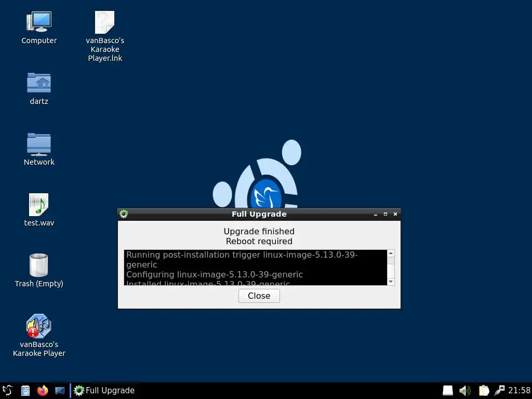
Task: Select vanBasco's Karaoke Player.lnk file icon
Action: tap(104, 23)
